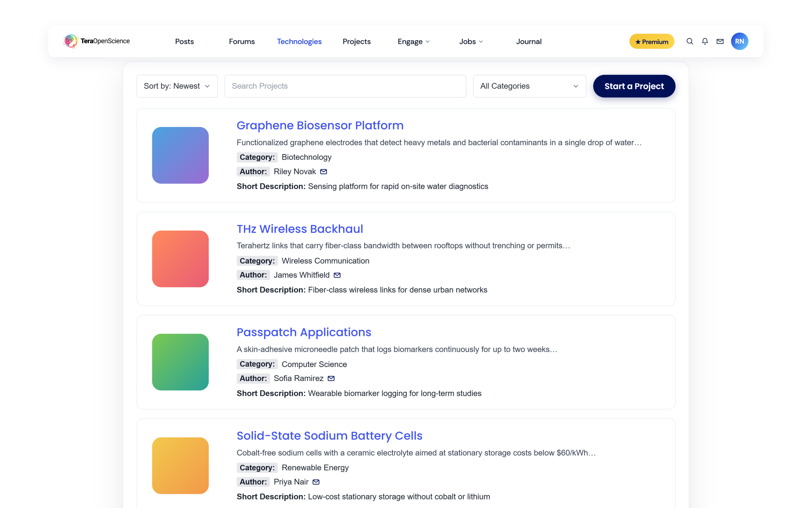Click the TeraOpenScience logo
This screenshot has width=812, height=508.
pos(96,41)
